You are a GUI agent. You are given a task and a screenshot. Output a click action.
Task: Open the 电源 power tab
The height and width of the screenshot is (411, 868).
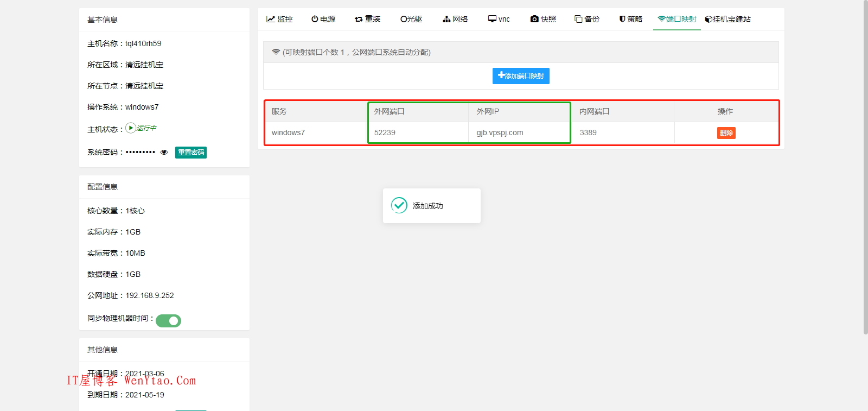323,19
